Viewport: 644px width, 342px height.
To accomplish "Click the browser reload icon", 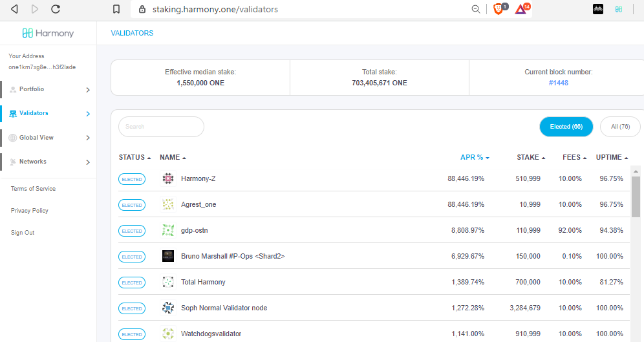I will point(56,9).
